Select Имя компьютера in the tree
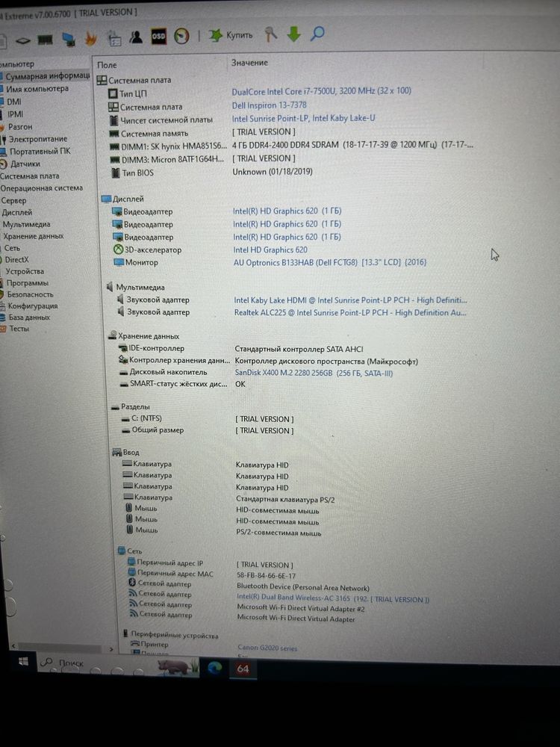 [x=37, y=89]
